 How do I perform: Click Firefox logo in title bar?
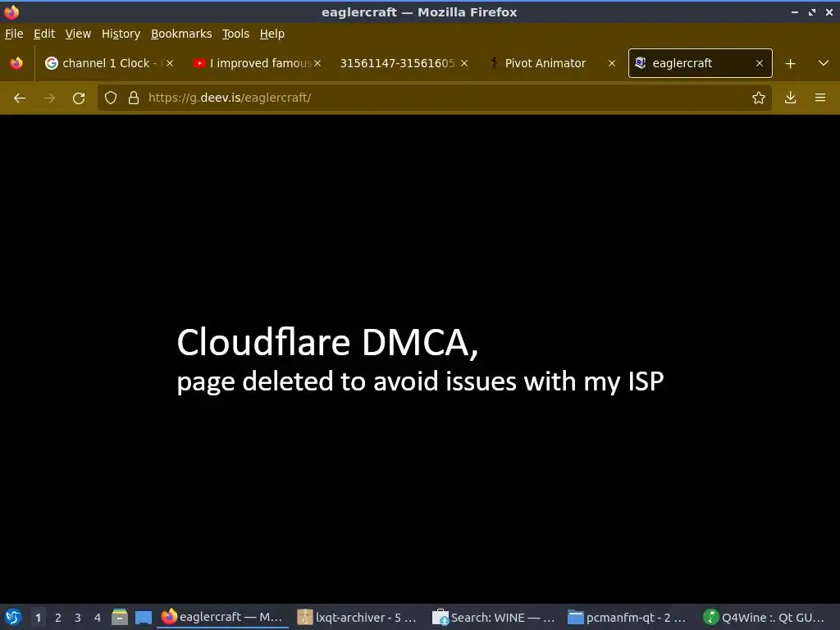[11, 11]
